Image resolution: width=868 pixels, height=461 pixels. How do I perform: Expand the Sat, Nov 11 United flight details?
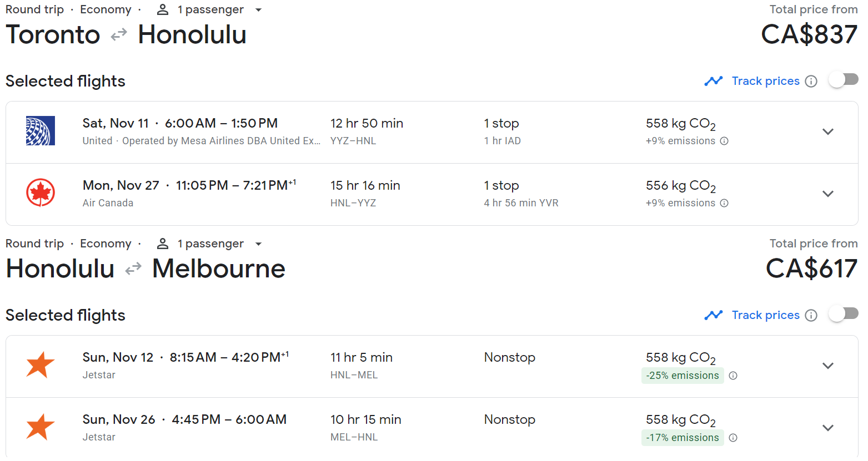(828, 132)
